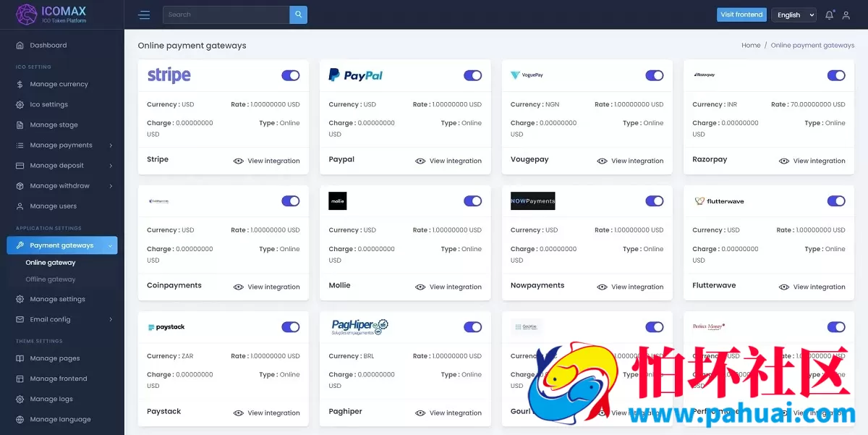View integration for Paypal

pos(448,161)
